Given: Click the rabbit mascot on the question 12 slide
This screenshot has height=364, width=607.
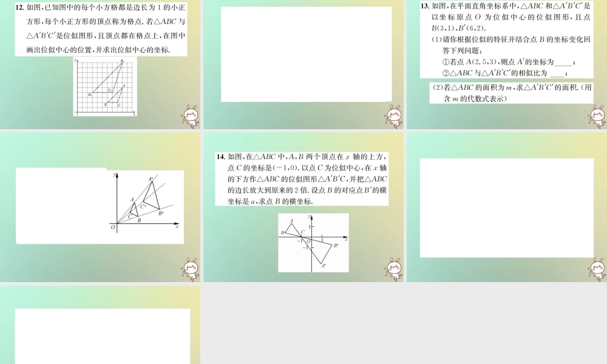Looking at the screenshot, I should 191,116.
